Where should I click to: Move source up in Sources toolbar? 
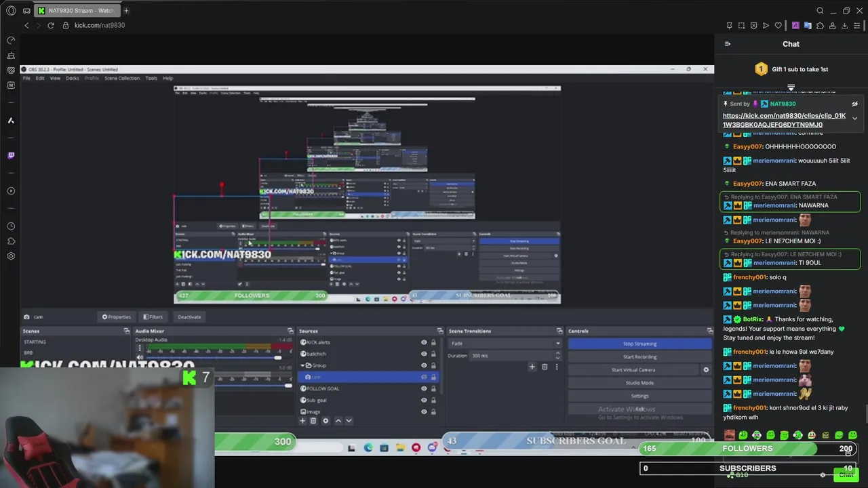click(x=338, y=421)
